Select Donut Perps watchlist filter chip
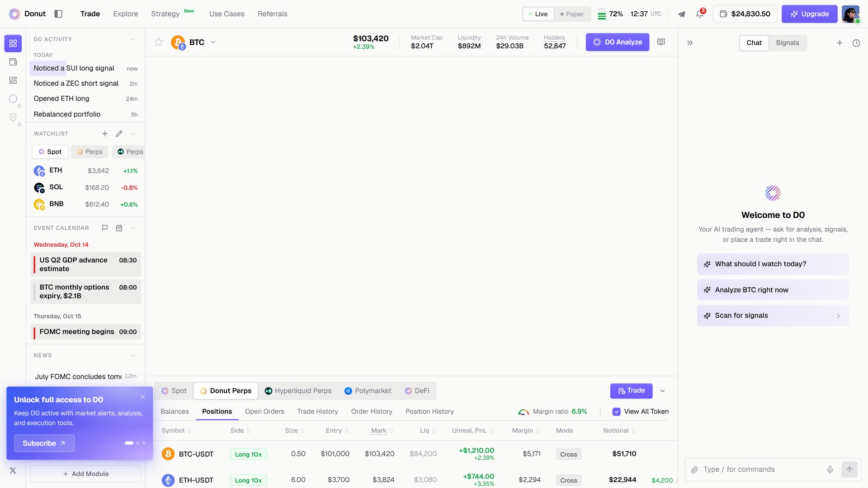The height and width of the screenshot is (488, 868). [x=90, y=152]
